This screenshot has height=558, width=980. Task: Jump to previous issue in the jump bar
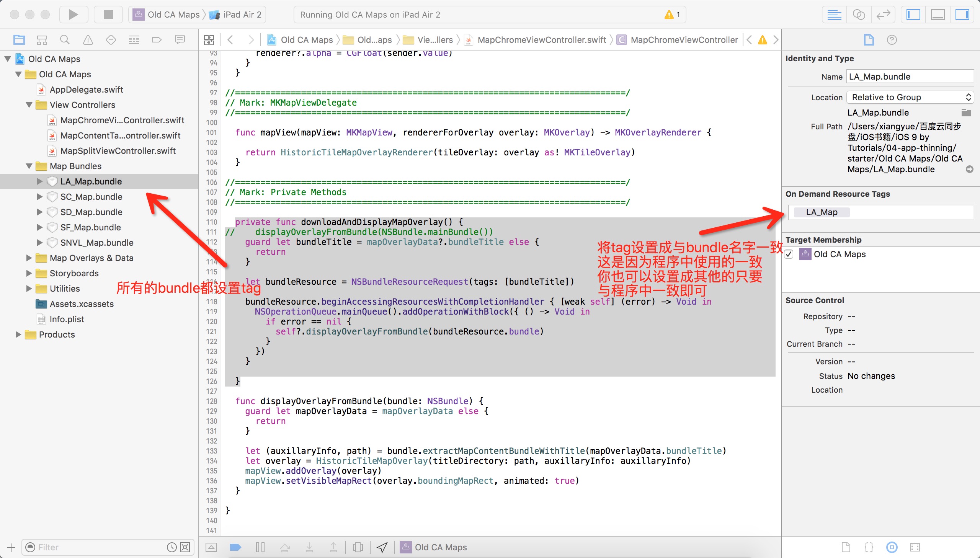(749, 40)
